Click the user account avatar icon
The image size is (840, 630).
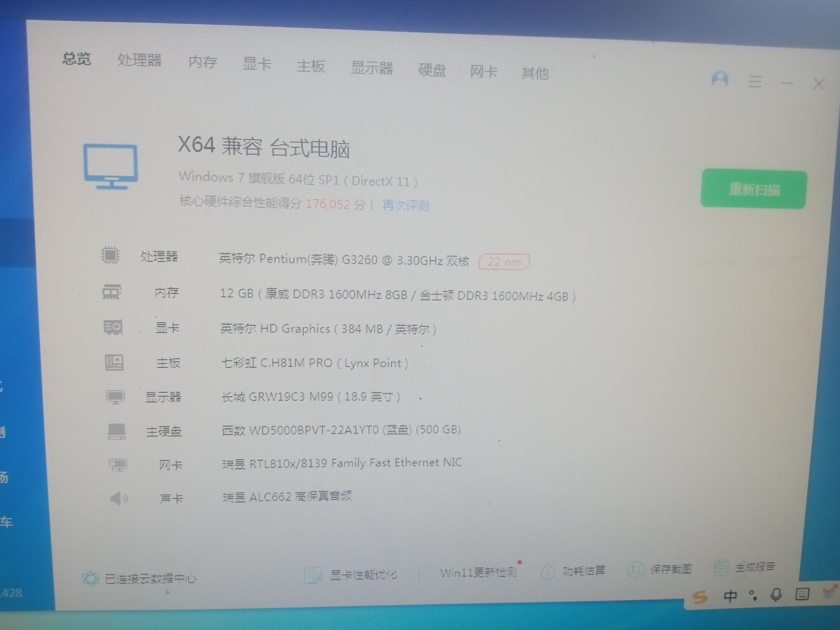coord(720,79)
